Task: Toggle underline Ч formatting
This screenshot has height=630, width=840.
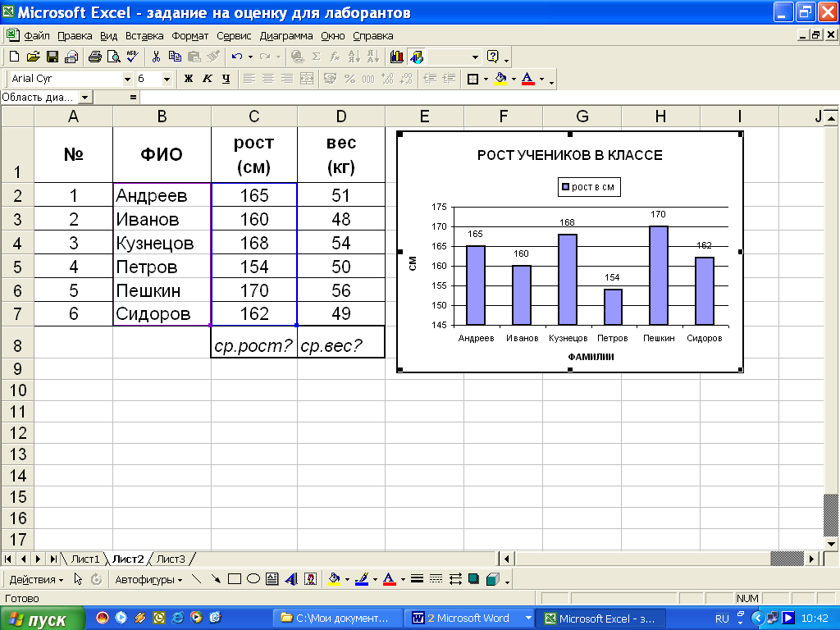Action: point(226,79)
